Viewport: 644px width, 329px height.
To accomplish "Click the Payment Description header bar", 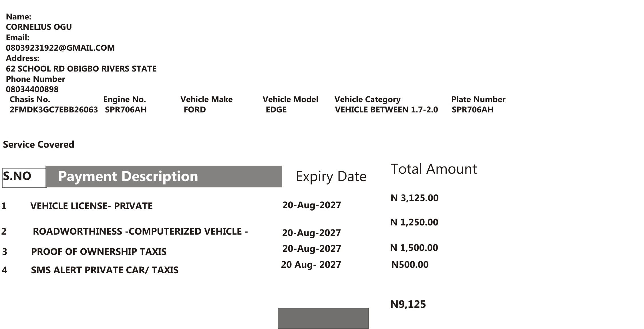I will (164, 177).
